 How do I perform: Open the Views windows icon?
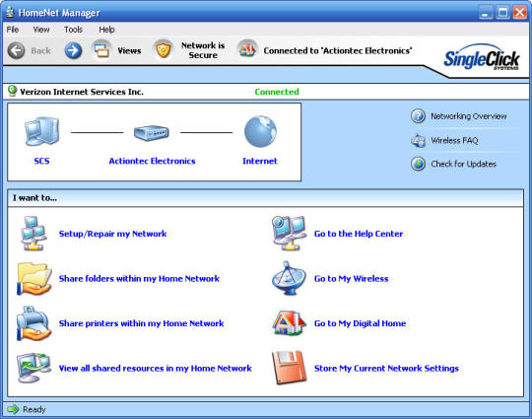[x=101, y=50]
